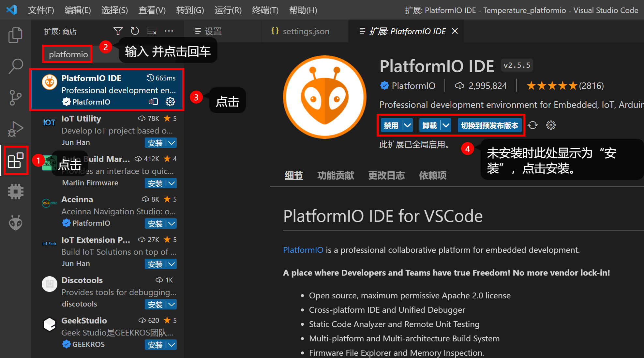
Task: Open the 终端(T) menu
Action: click(x=265, y=10)
